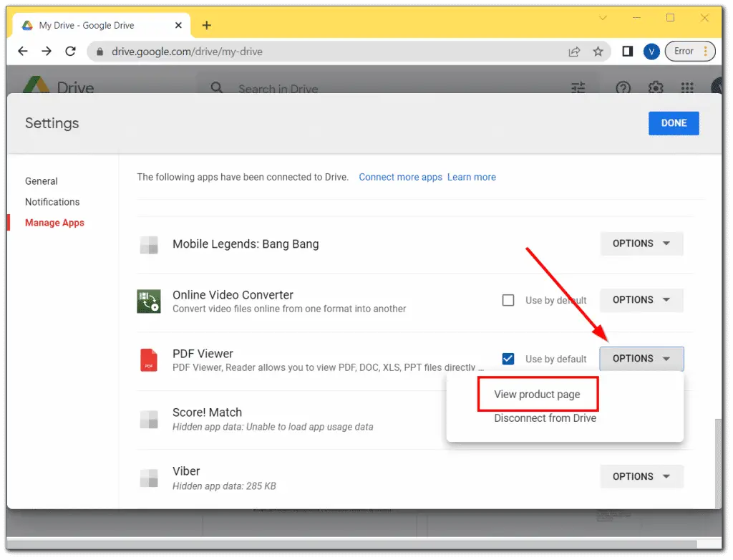Open the browser profile avatar V
The image size is (733, 560).
click(x=651, y=51)
